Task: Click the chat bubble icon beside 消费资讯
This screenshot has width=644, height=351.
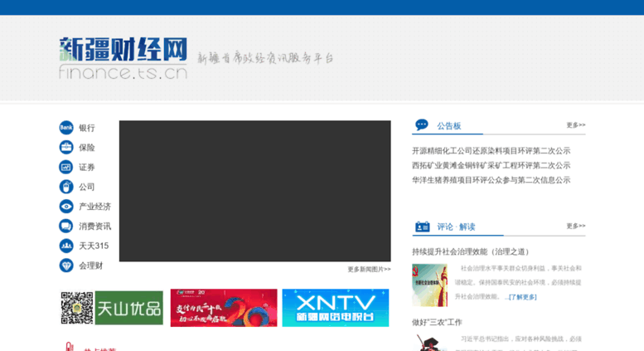Action: click(x=66, y=226)
